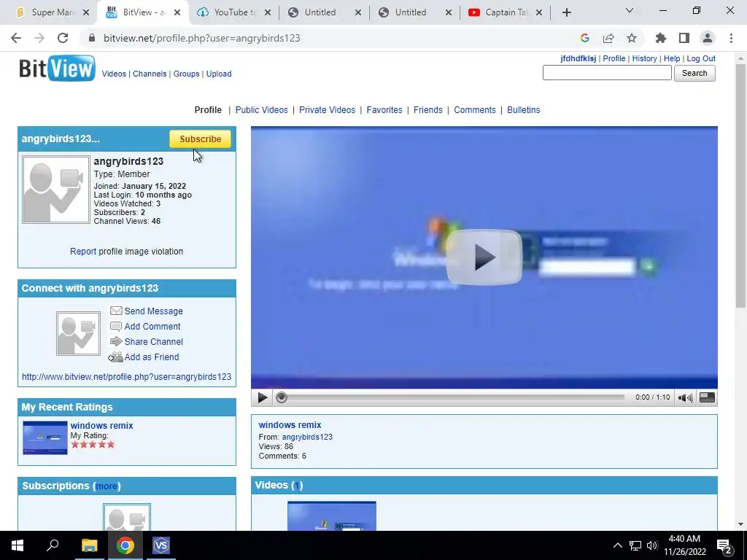
Task: Click the Share Channel arrow icon
Action: pos(116,341)
